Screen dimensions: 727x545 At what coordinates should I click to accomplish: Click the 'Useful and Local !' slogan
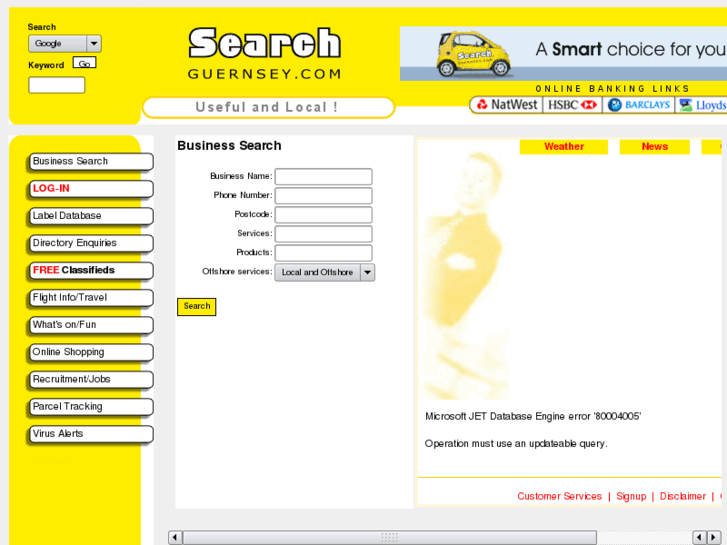[267, 107]
